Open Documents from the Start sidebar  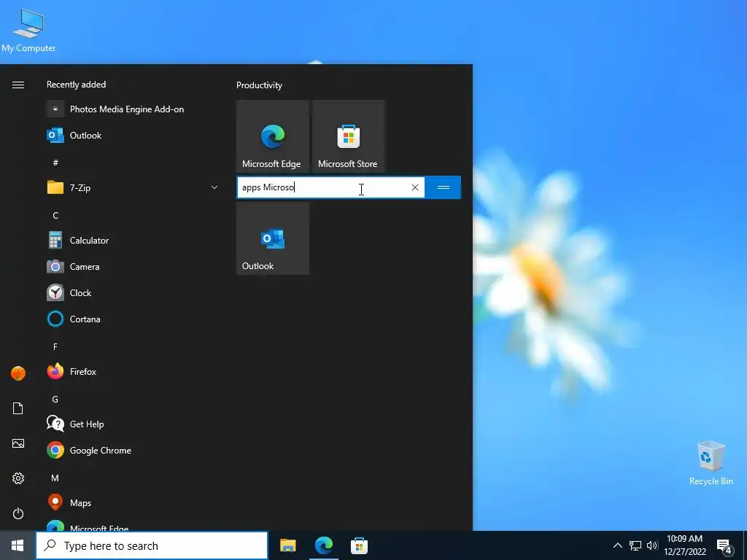tap(18, 408)
